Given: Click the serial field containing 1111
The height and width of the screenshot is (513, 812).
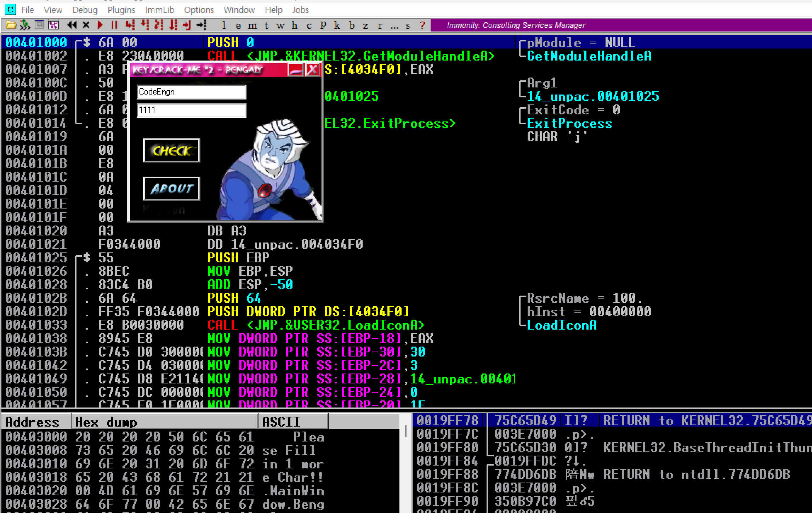Looking at the screenshot, I should tap(191, 110).
